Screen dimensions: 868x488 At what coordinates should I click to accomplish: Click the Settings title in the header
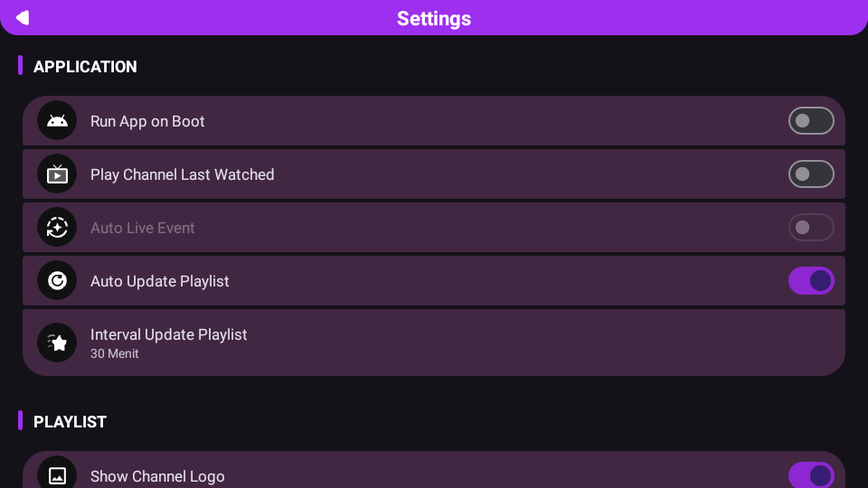[x=434, y=18]
